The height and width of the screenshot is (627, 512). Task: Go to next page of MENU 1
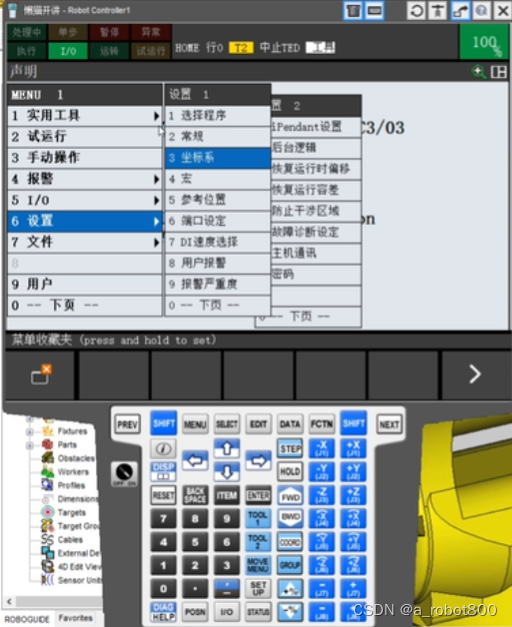pyautogui.click(x=85, y=306)
